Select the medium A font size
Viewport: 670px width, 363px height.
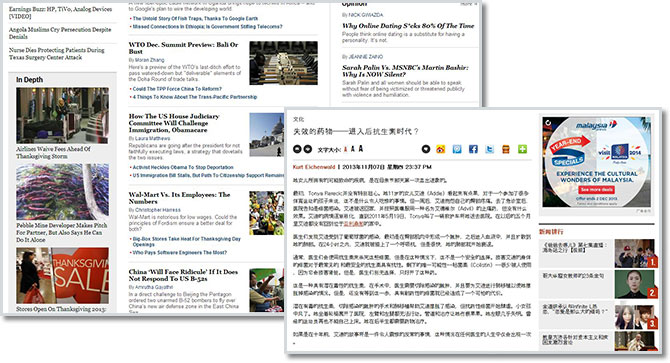pos(353,149)
